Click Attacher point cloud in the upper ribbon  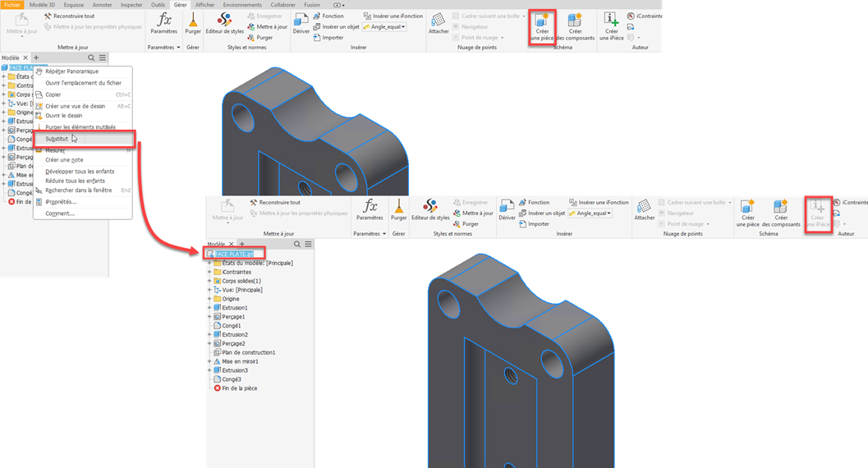pyautogui.click(x=439, y=23)
